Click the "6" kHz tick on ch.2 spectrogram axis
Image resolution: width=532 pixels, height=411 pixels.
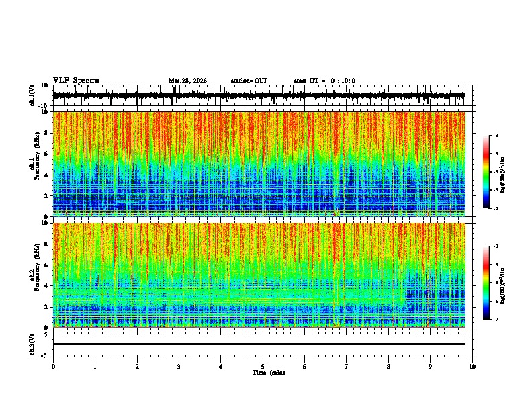pyautogui.click(x=48, y=265)
